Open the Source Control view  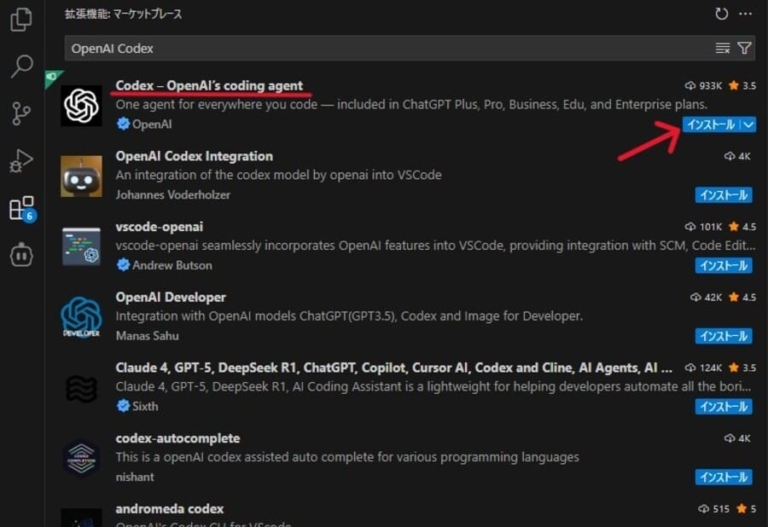click(21, 114)
